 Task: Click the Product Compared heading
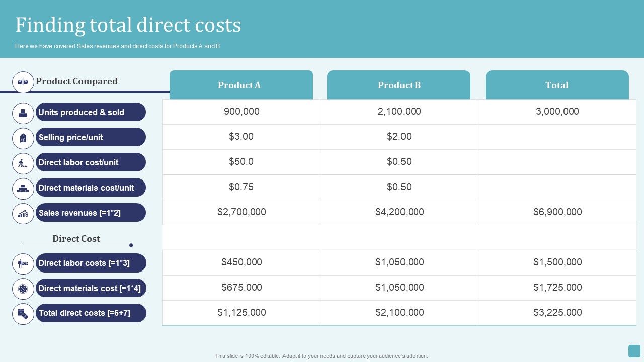pyautogui.click(x=76, y=81)
